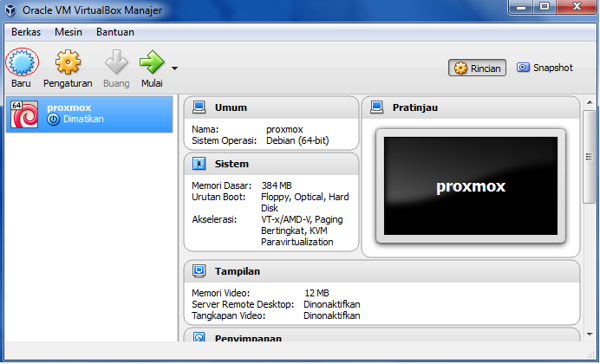Click the Akselerasi label
Screen dimensions: 600x364
pos(214,219)
